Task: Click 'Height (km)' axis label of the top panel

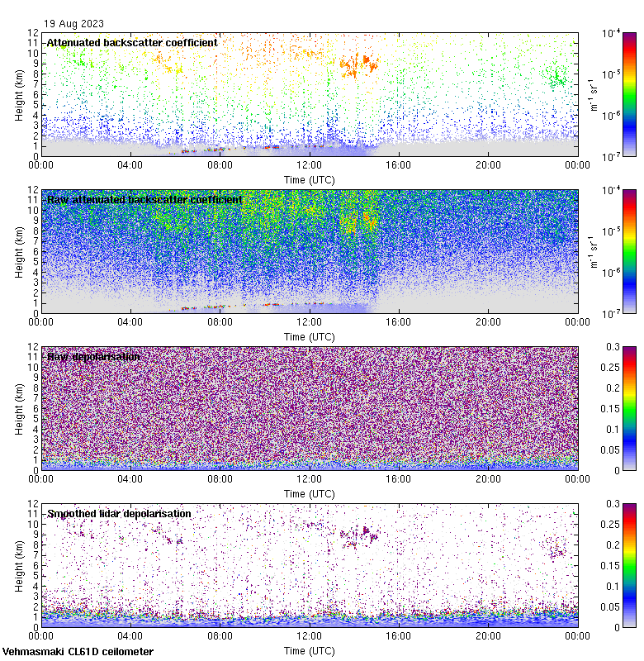Action: point(18,93)
